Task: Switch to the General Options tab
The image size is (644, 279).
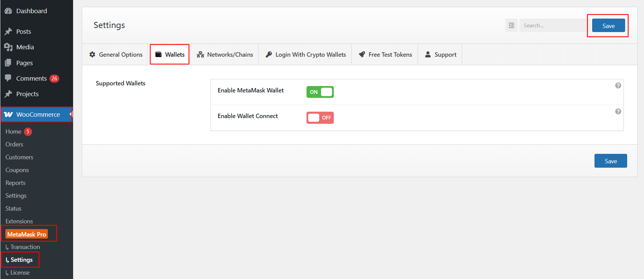Action: (x=116, y=54)
